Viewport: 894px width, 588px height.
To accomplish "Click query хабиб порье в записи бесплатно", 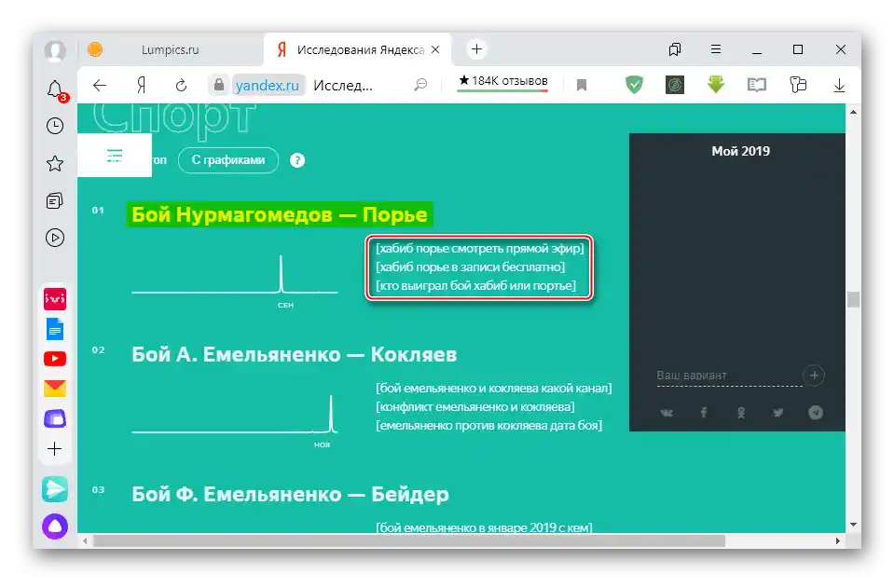I will [471, 267].
